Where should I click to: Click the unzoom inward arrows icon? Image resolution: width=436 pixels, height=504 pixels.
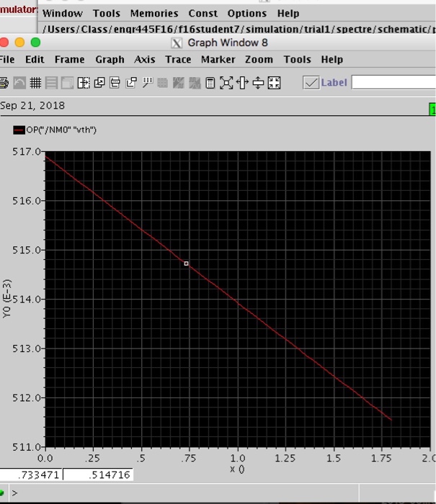(x=274, y=83)
